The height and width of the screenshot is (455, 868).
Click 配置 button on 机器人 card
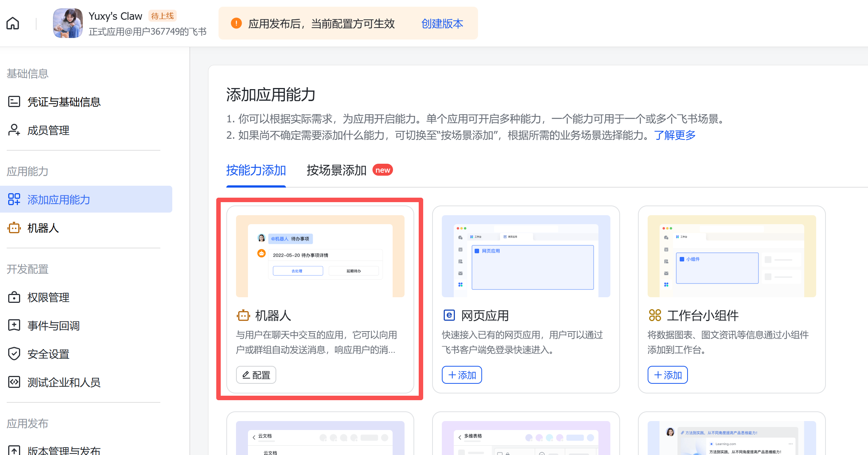(x=256, y=375)
